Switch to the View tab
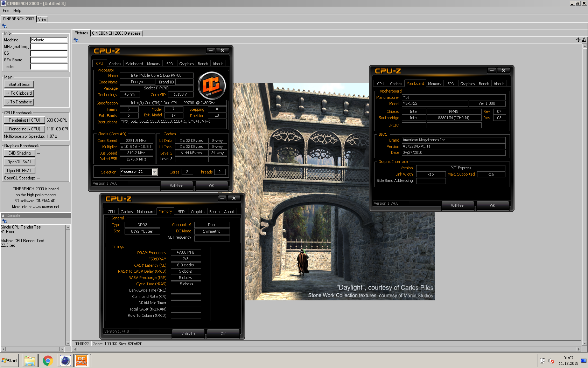This screenshot has height=368, width=588. (42, 19)
